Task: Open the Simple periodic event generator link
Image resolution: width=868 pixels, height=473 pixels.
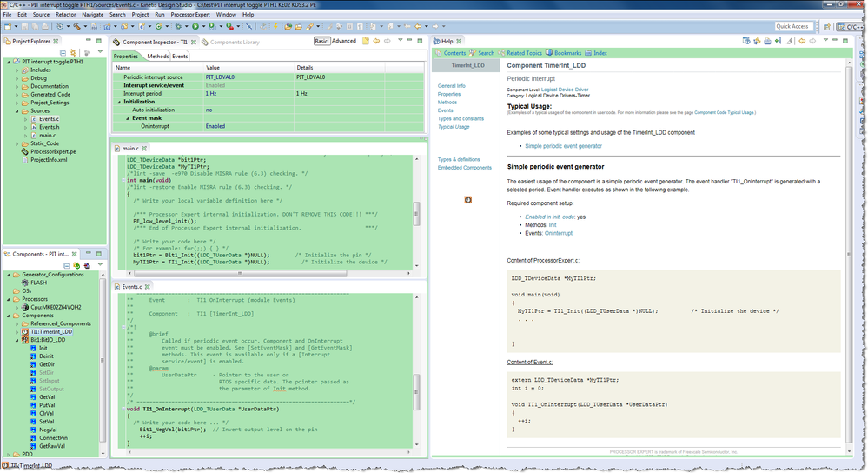Action: tap(563, 146)
